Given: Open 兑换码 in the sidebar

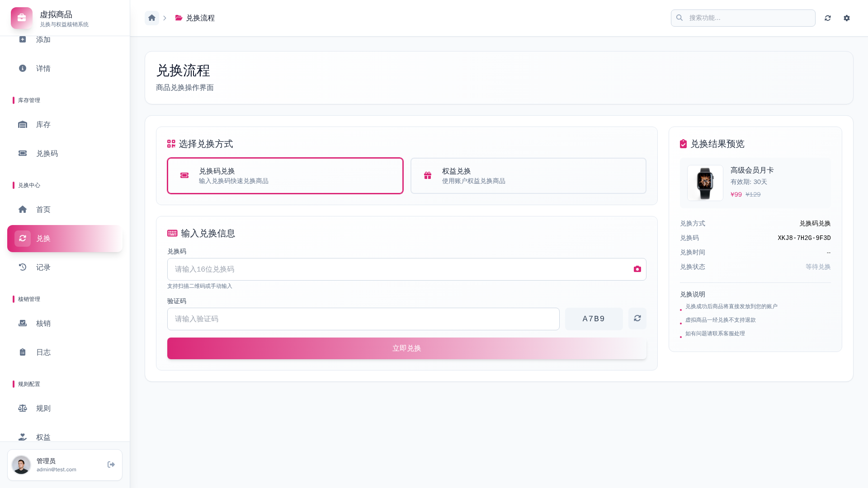Looking at the screenshot, I should 47,154.
